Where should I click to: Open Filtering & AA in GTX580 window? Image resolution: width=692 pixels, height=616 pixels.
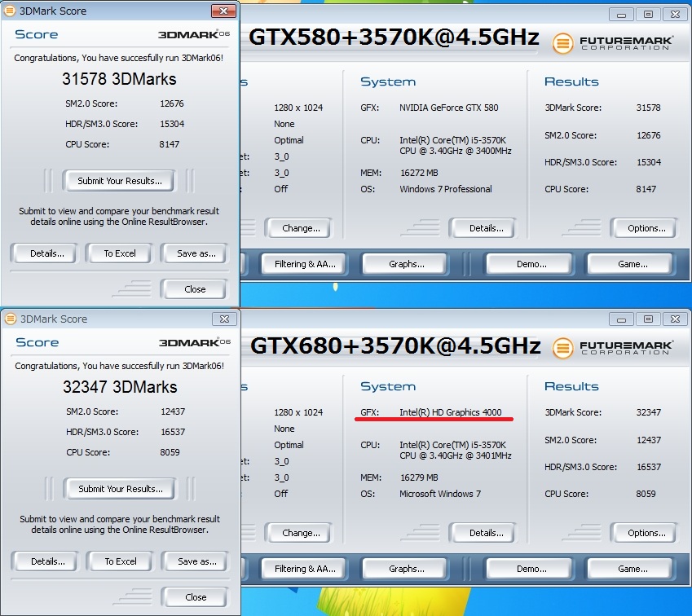tap(305, 264)
